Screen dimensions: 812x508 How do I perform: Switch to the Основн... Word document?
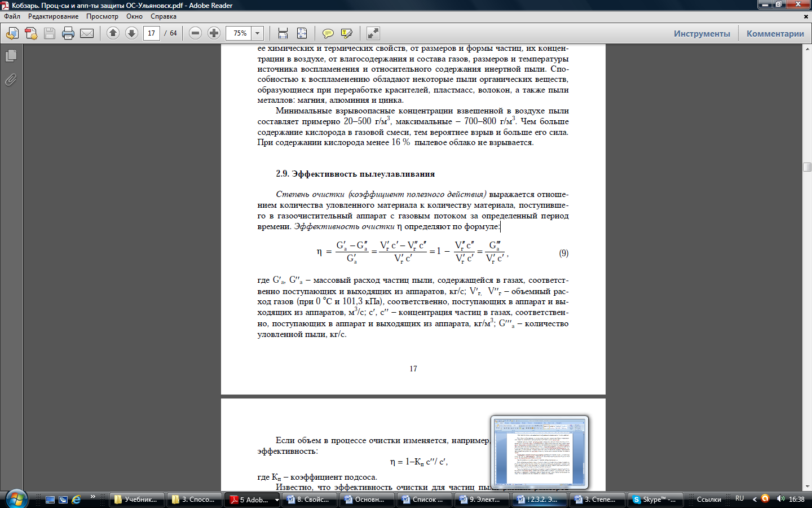[367, 500]
